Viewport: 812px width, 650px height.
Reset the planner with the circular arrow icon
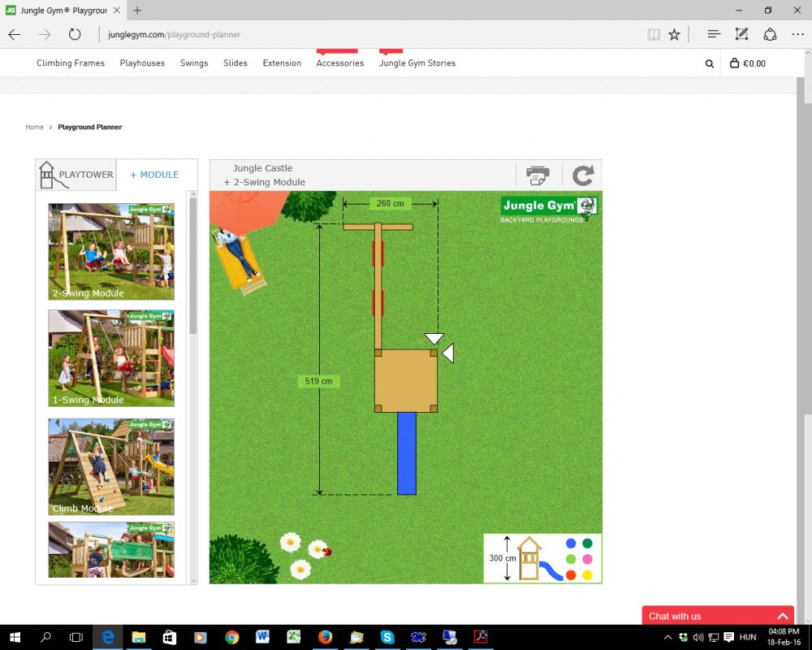click(582, 175)
